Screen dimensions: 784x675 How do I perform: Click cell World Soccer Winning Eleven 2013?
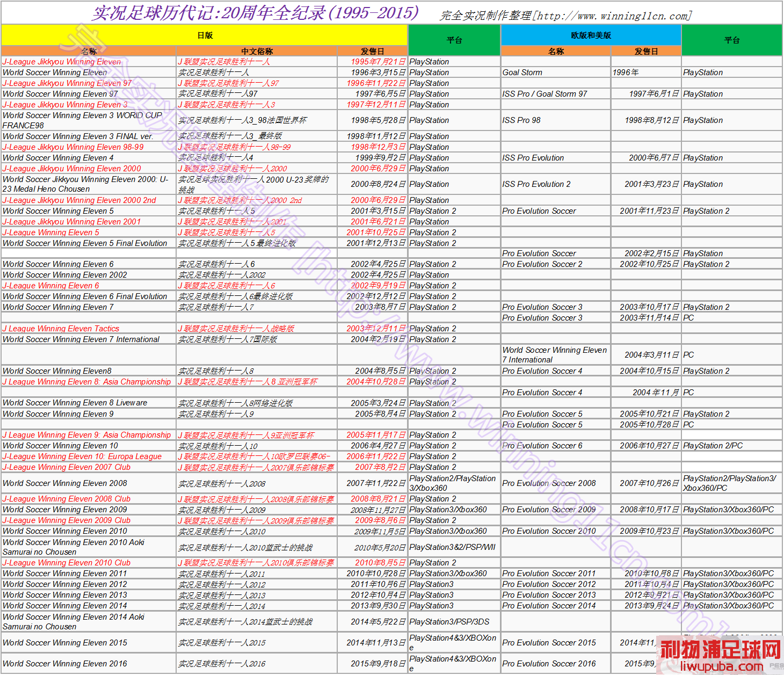[x=89, y=595]
